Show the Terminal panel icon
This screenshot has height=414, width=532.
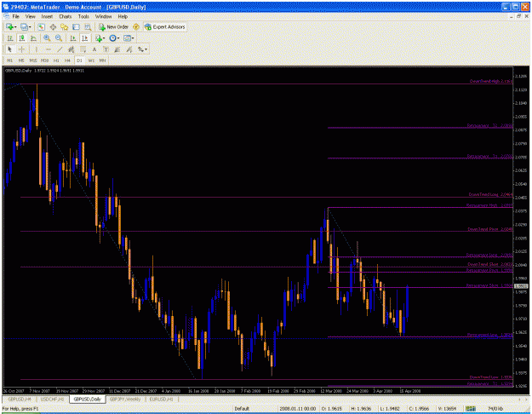click(x=76, y=26)
